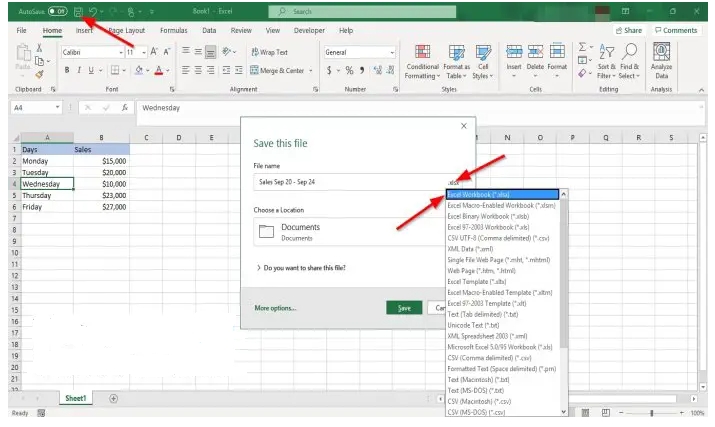Viewport: 715px width, 427px height.
Task: Open the Merge & Center dropdown arrow
Action: point(311,70)
